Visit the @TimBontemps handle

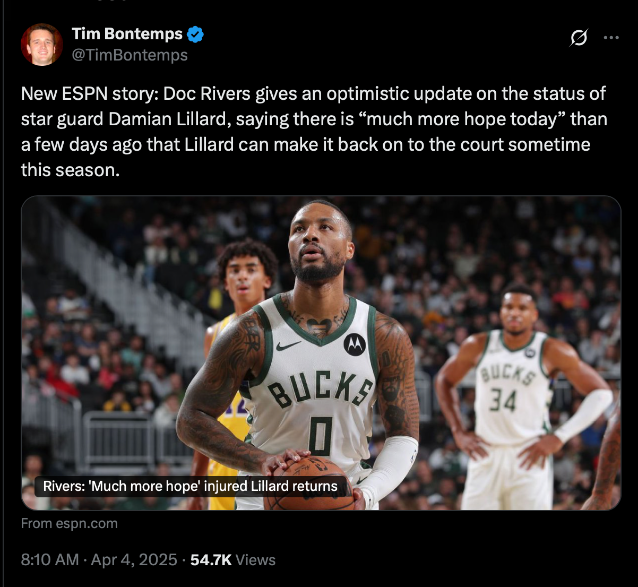click(x=129, y=55)
